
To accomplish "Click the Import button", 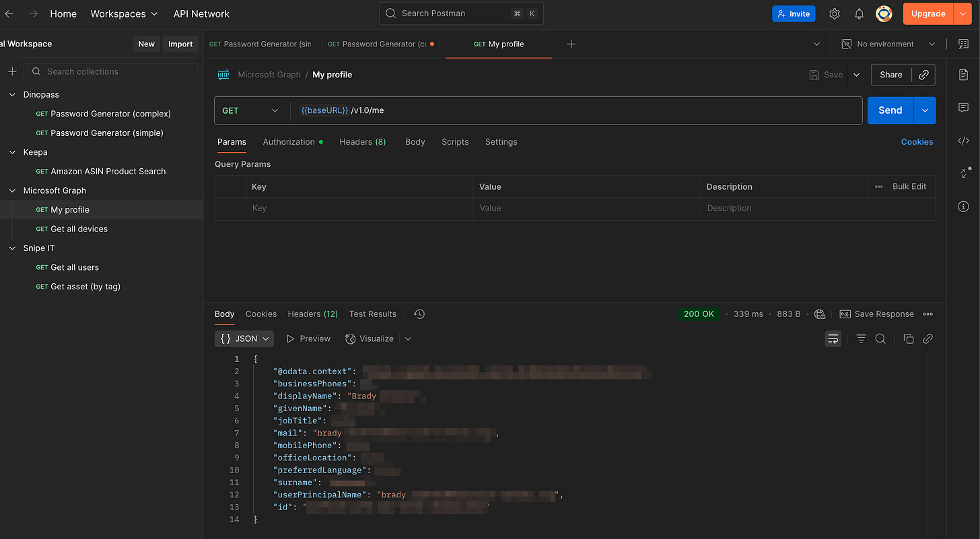I will coord(180,44).
